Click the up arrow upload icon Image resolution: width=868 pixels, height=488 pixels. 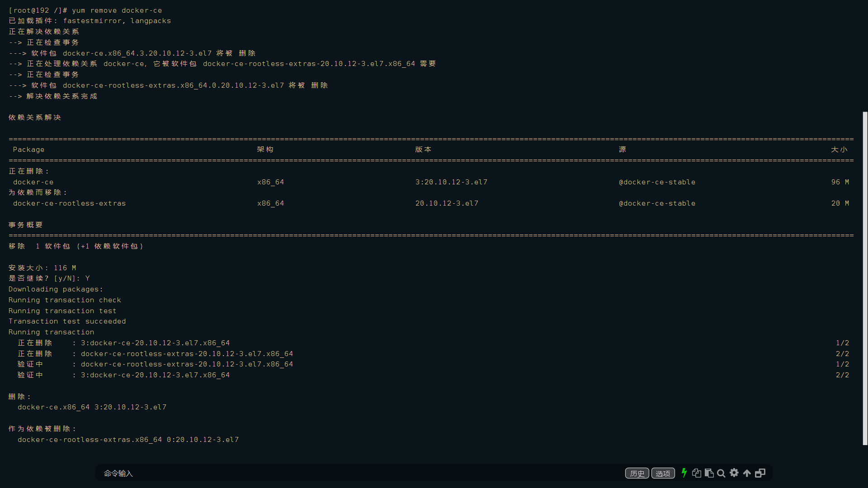pyautogui.click(x=747, y=473)
